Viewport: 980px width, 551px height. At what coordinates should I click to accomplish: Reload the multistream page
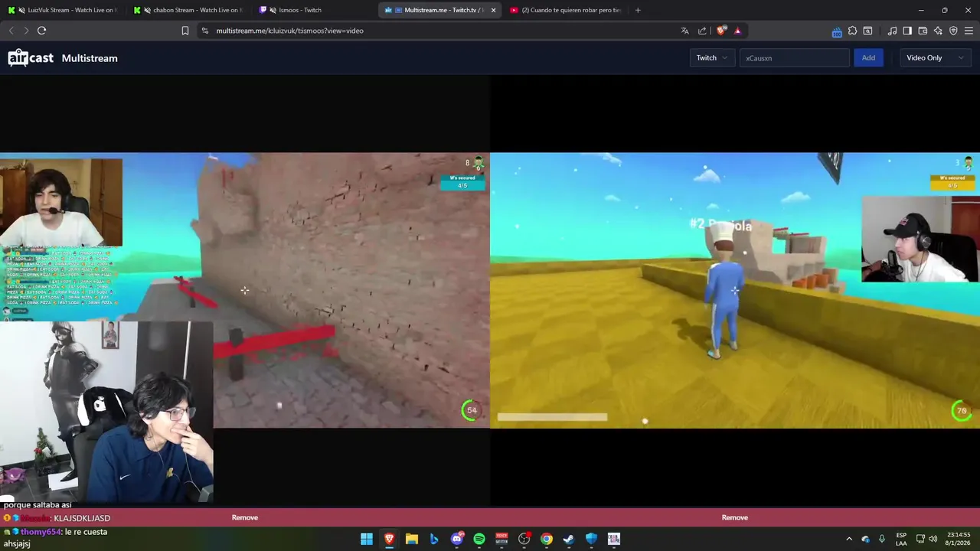pyautogui.click(x=41, y=31)
